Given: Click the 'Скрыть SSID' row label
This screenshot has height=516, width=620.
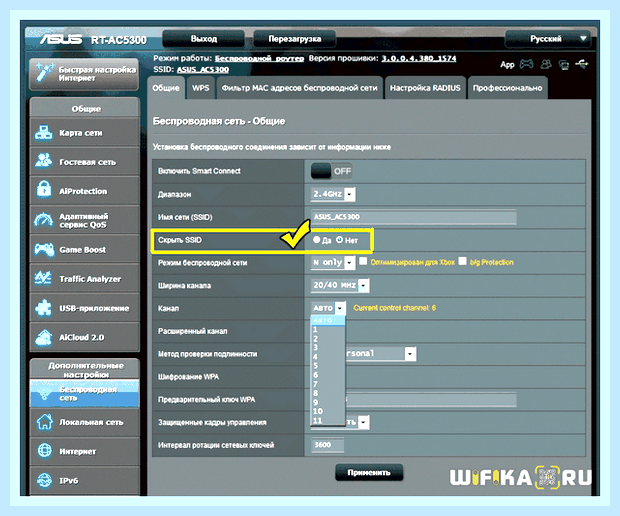Looking at the screenshot, I should [x=180, y=240].
